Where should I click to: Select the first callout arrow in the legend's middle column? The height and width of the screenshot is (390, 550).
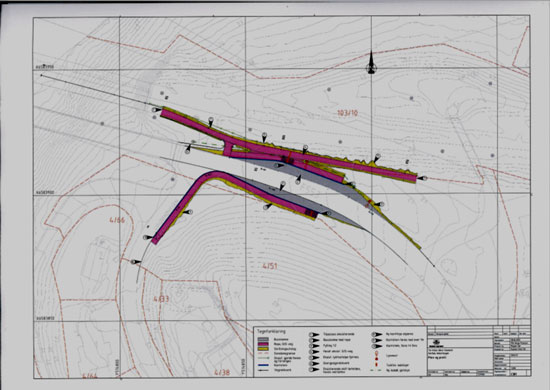tap(313, 335)
